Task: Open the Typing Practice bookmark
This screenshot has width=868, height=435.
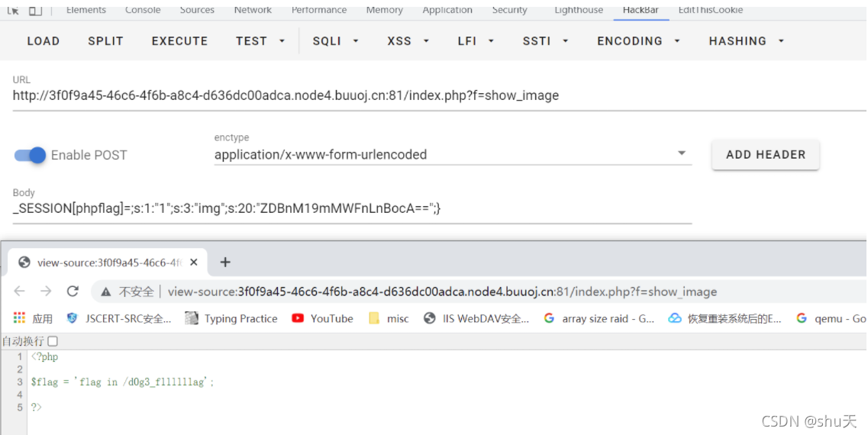Action: (x=231, y=318)
